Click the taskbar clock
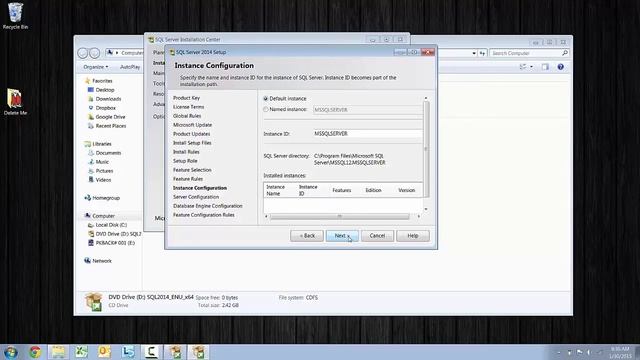Screen dimensions: 640x360 [620, 352]
